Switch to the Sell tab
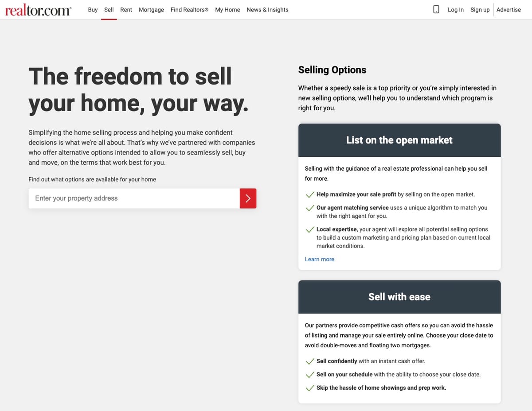 tap(109, 9)
